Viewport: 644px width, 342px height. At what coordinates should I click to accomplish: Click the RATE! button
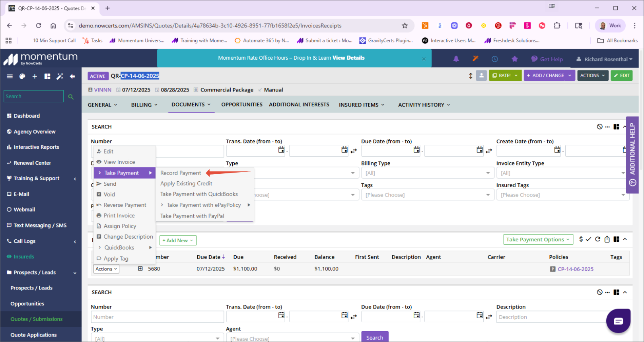pyautogui.click(x=505, y=75)
